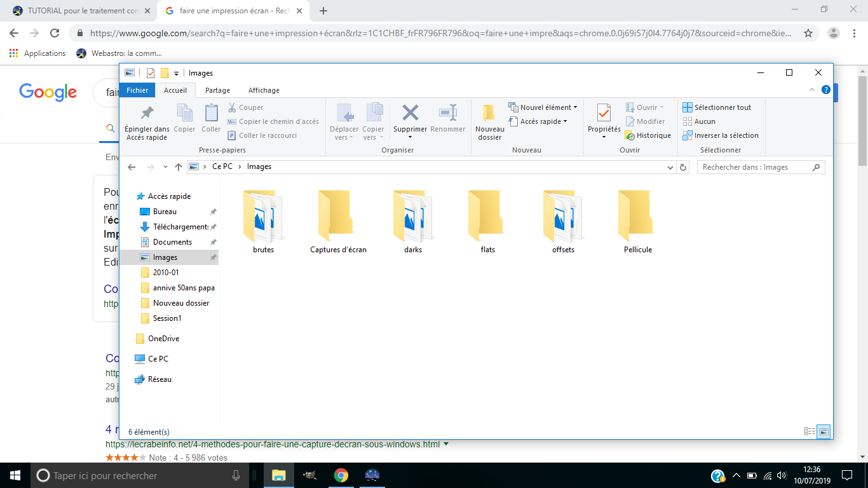The image size is (868, 488).
Task: Open the Accès rapide ribbon dropdown
Action: pyautogui.click(x=539, y=121)
